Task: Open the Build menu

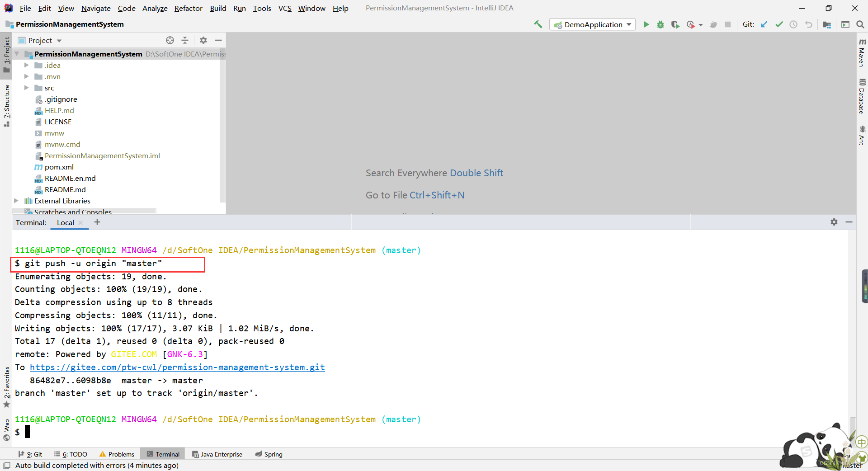Action: point(218,8)
